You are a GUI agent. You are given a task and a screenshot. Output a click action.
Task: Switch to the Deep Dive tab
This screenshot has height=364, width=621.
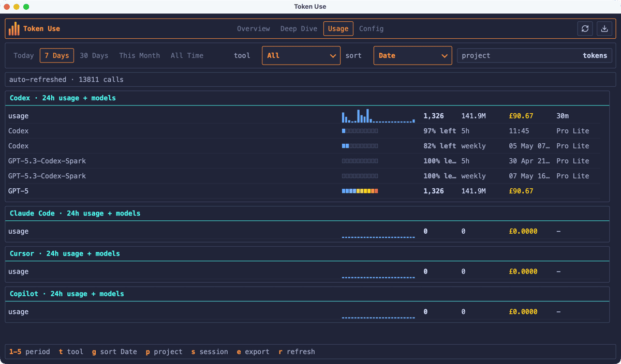coord(299,29)
